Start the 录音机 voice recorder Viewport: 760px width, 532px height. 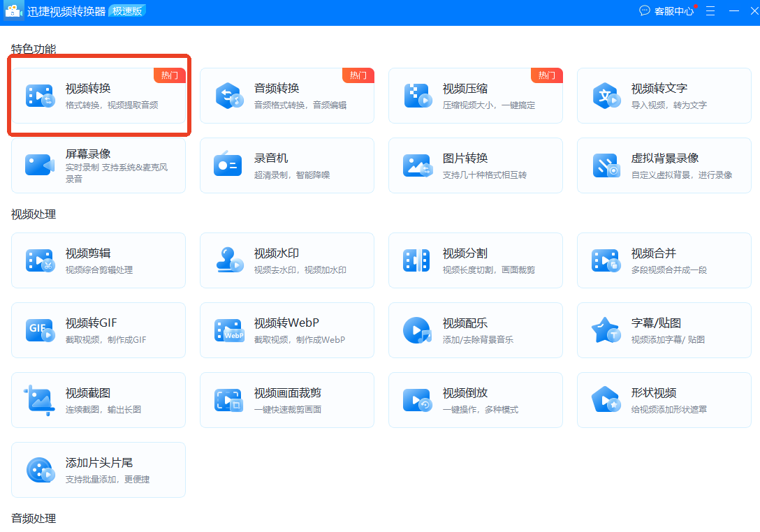pos(286,165)
